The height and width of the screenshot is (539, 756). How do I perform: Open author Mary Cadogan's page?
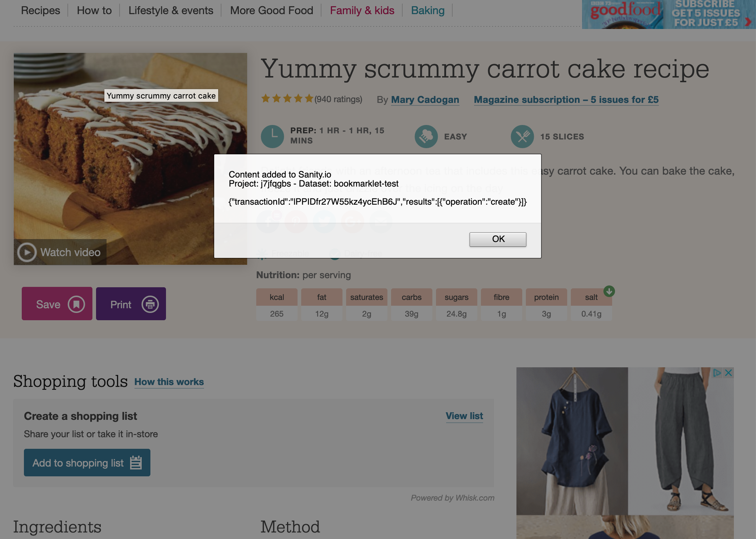point(425,100)
